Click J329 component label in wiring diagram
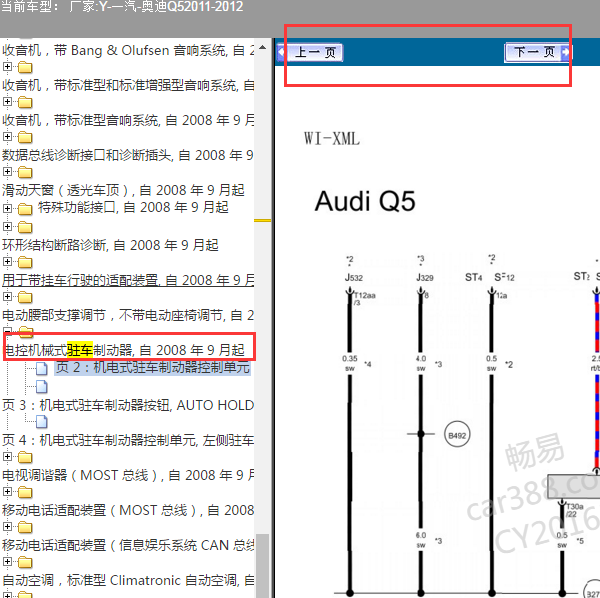The height and width of the screenshot is (598, 600). 425,277
